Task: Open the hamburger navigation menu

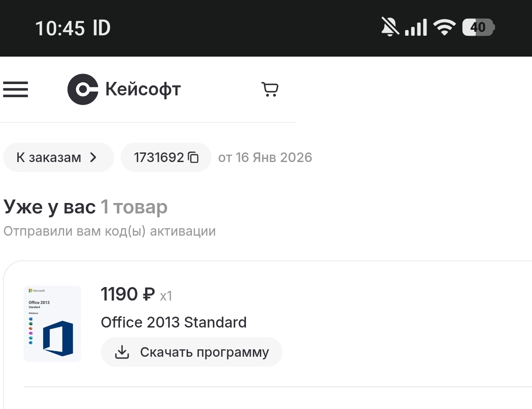Action: [16, 89]
